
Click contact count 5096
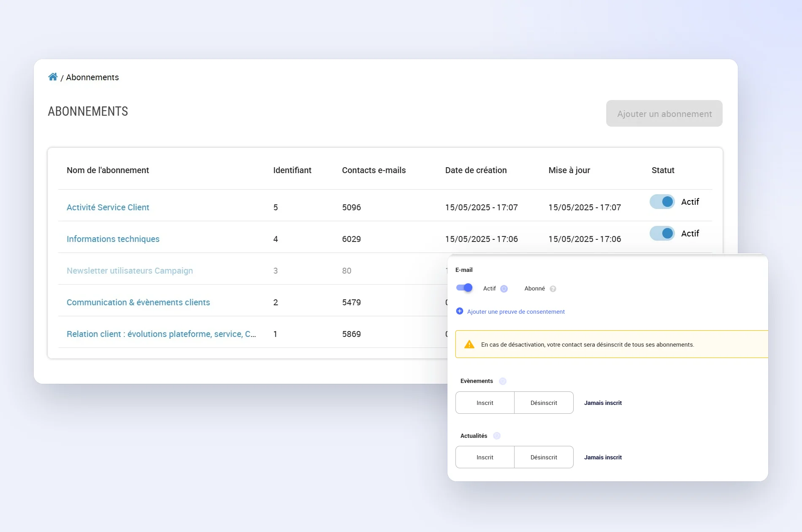(x=351, y=207)
